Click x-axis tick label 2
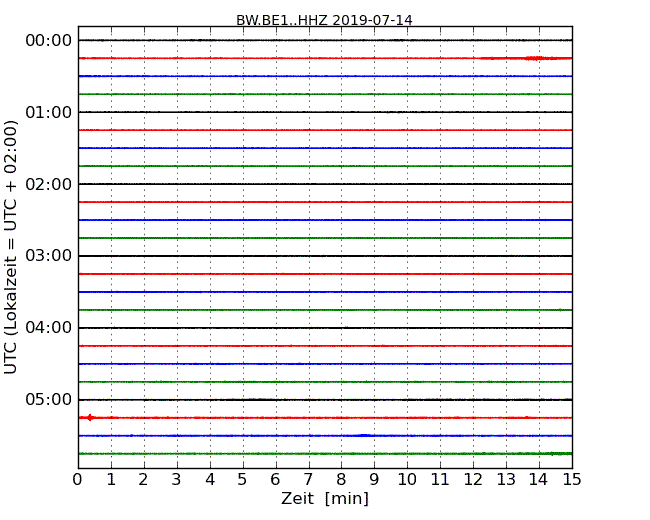 pos(144,480)
